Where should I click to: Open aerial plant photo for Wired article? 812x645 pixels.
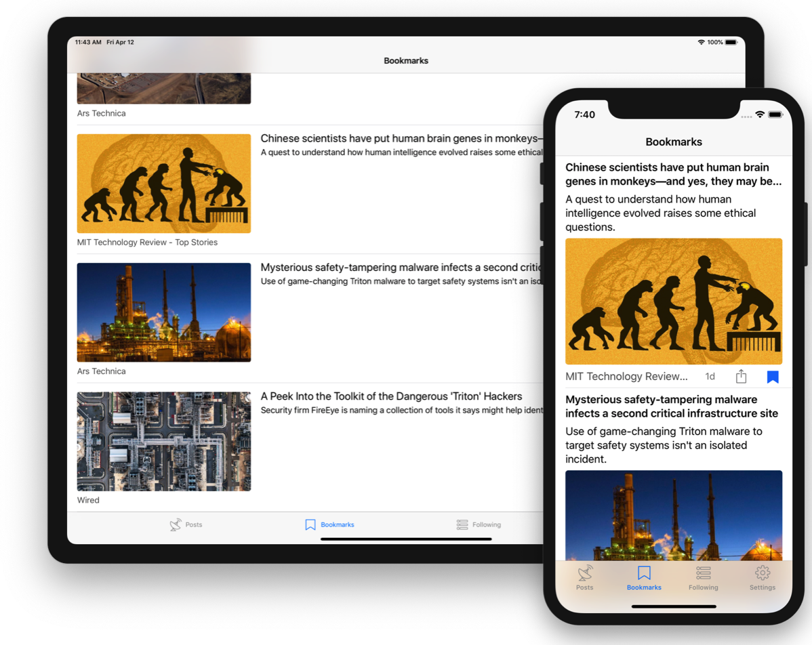pos(163,441)
